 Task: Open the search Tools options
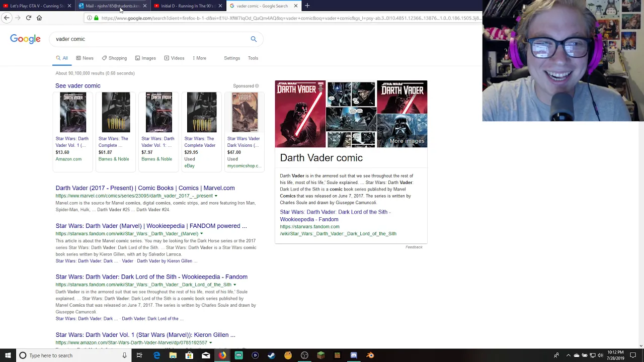[253, 58]
